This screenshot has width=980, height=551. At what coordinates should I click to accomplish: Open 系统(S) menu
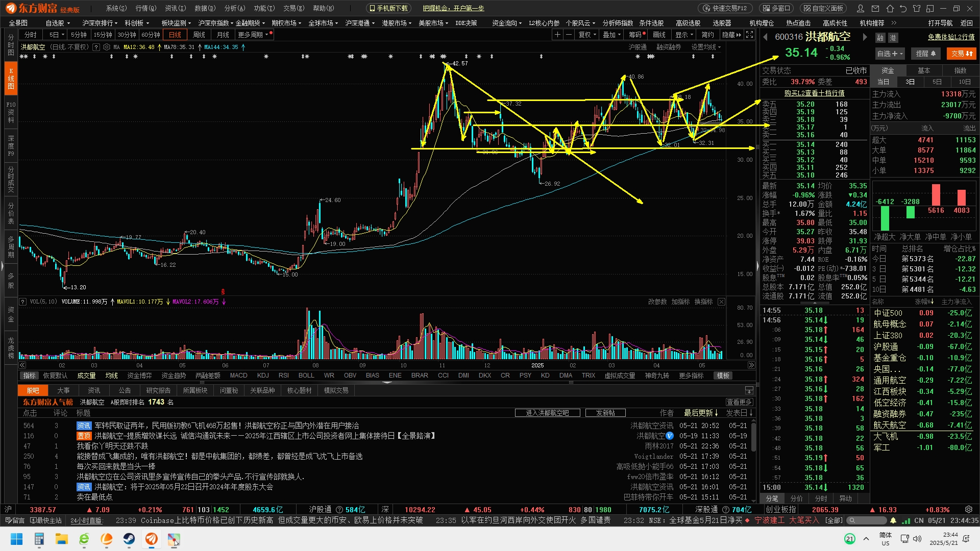[116, 8]
